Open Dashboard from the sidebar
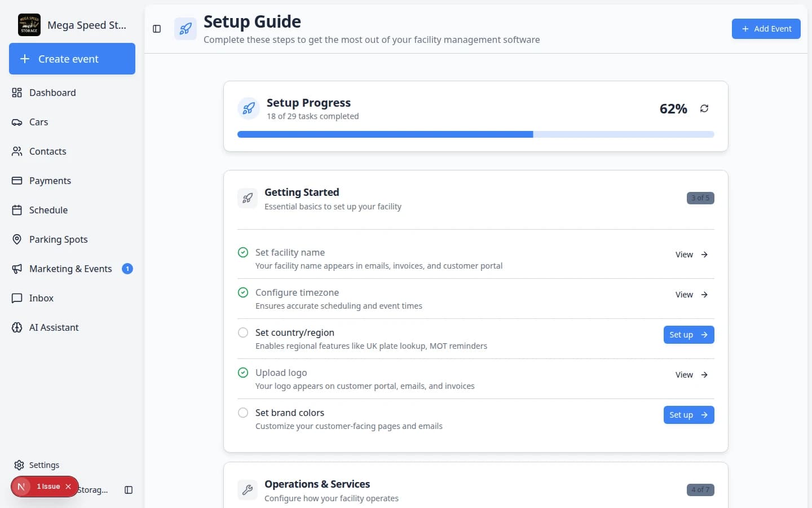This screenshot has height=508, width=812. tap(72, 93)
